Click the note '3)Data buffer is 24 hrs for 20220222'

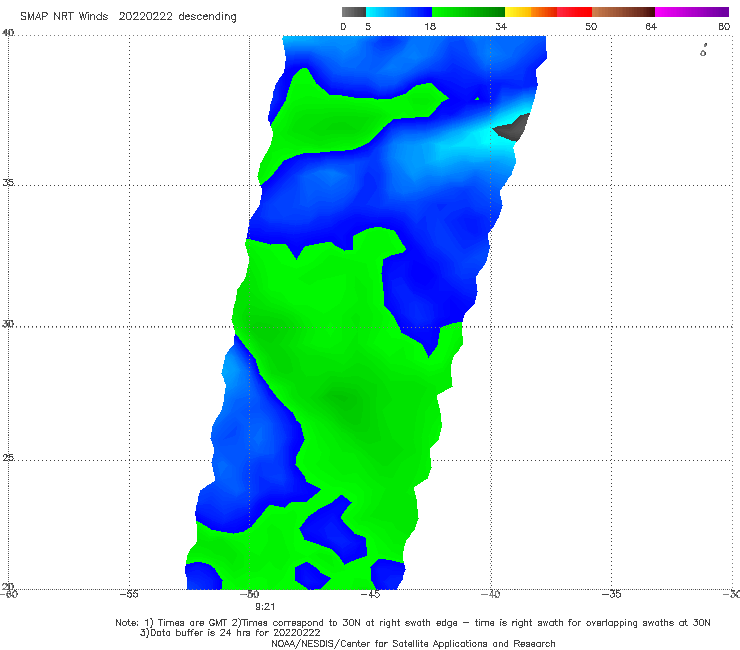230,633
